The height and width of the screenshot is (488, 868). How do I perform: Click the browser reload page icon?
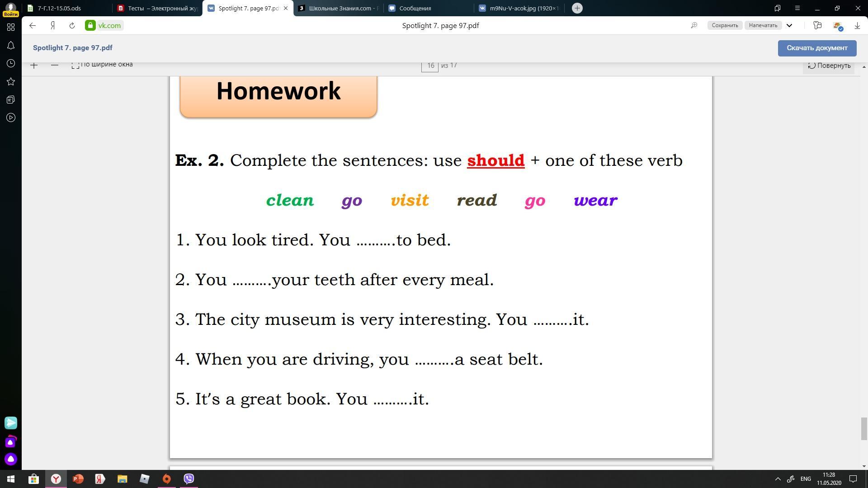point(72,26)
